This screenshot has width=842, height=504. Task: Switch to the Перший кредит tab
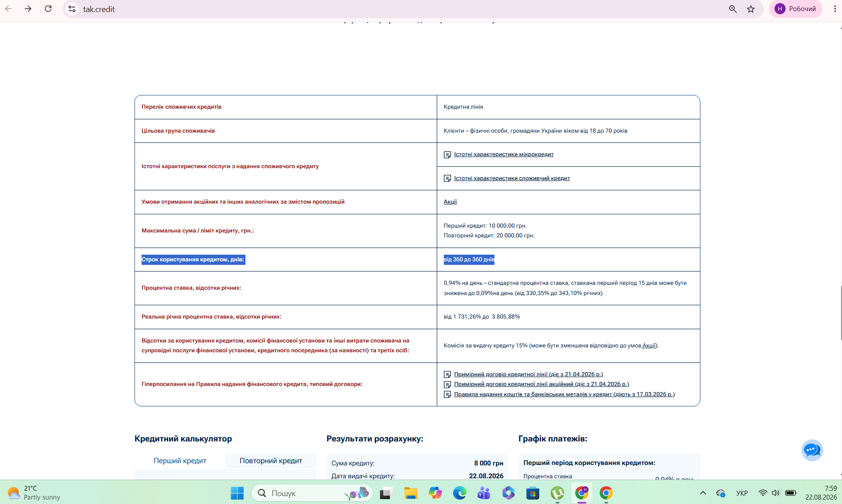pos(180,461)
